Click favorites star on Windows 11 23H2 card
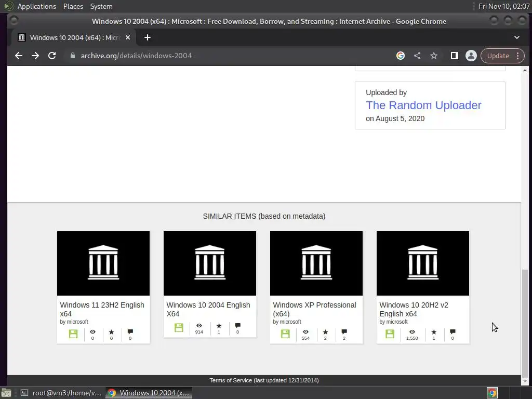The width and height of the screenshot is (532, 399). 111,332
